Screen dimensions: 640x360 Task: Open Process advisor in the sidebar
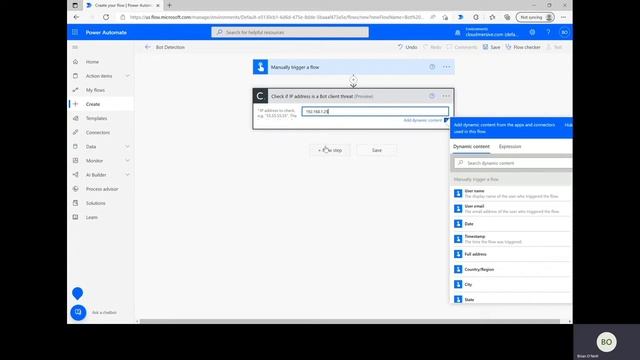click(x=101, y=189)
